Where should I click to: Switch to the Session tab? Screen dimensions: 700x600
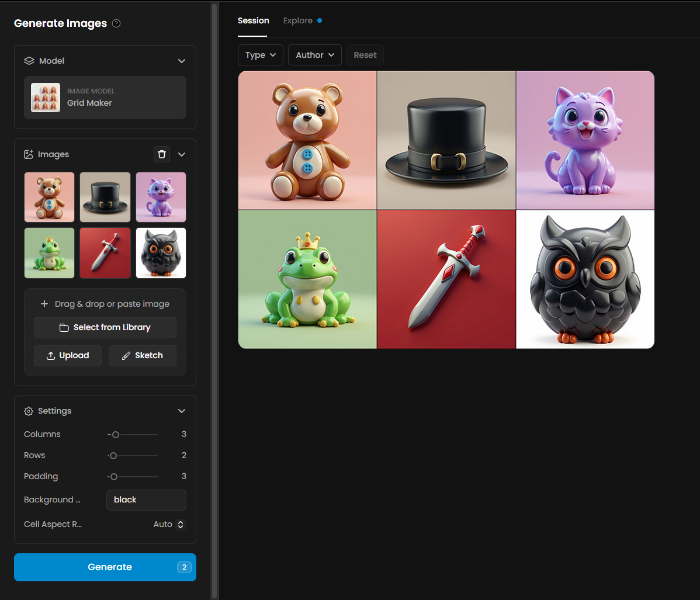(x=253, y=20)
